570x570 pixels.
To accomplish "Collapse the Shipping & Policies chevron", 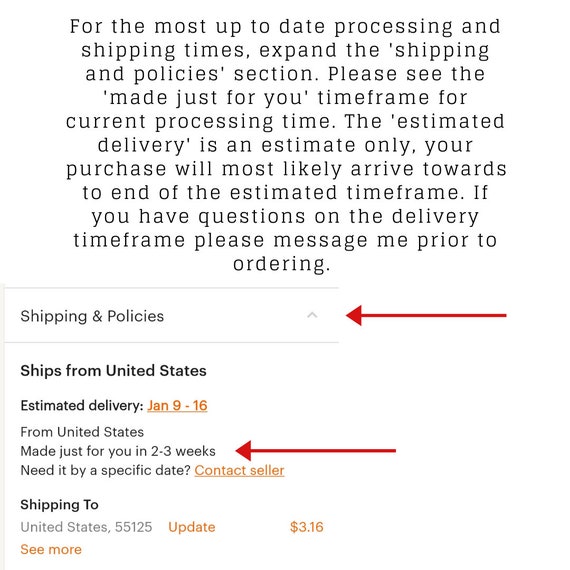I will pos(312,315).
